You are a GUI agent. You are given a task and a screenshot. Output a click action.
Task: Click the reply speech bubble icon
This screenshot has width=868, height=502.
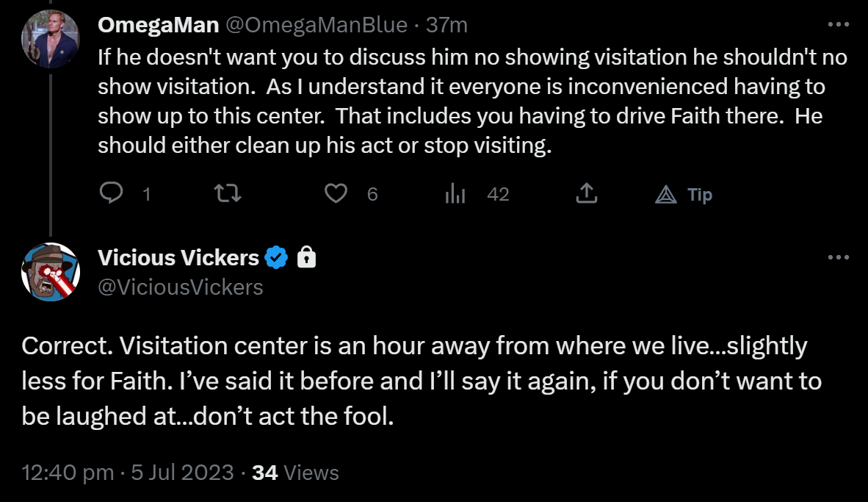click(x=112, y=193)
